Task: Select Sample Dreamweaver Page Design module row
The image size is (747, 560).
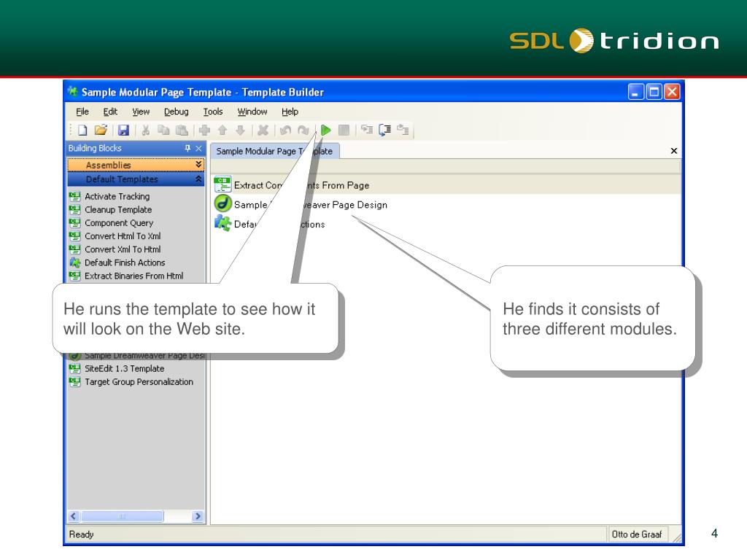Action: click(446, 204)
